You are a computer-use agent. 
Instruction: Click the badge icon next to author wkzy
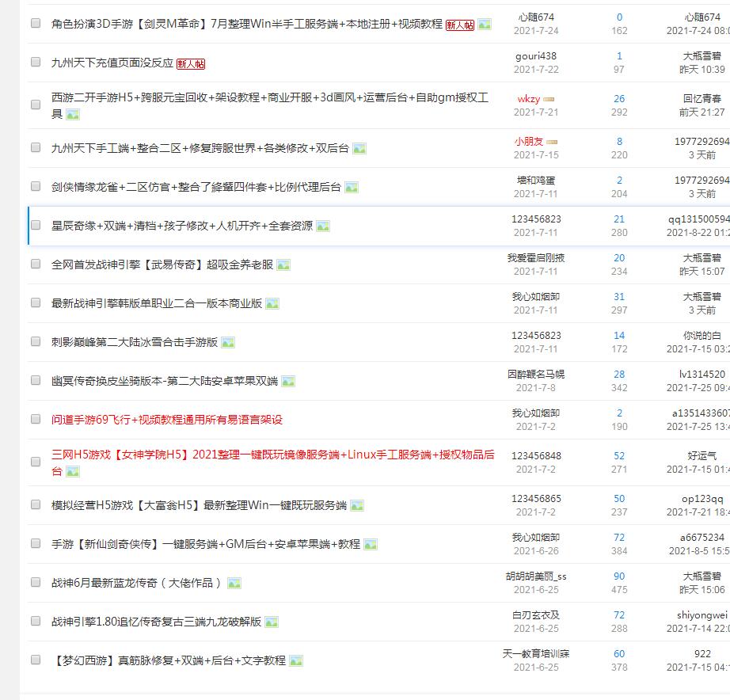(x=549, y=100)
